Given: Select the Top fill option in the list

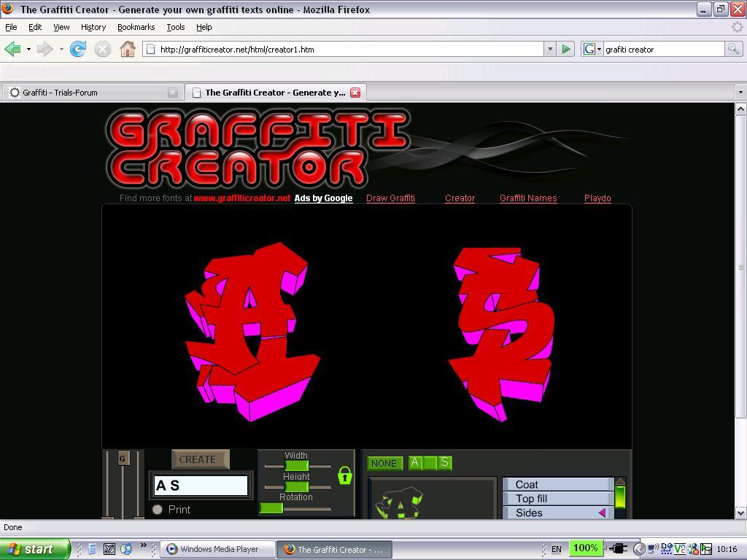Looking at the screenshot, I should click(558, 498).
